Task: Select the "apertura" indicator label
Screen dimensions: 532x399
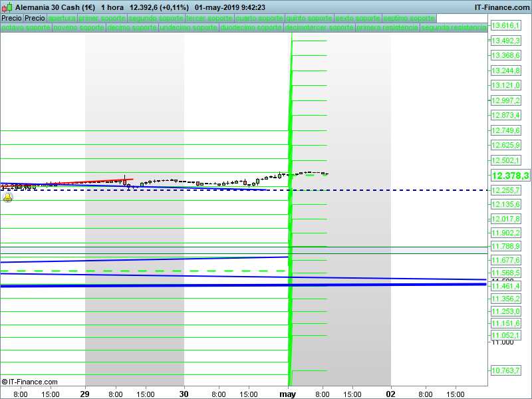Action: [62, 19]
